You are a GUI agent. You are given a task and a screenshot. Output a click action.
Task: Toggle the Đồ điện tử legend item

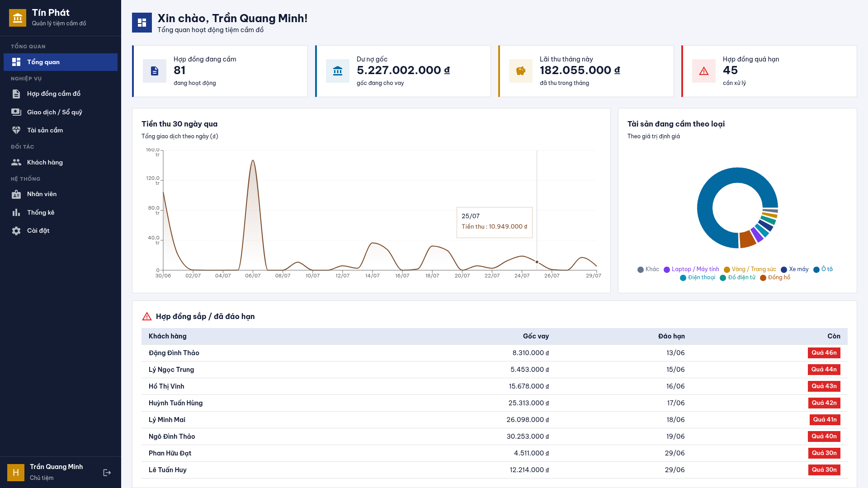(x=737, y=277)
